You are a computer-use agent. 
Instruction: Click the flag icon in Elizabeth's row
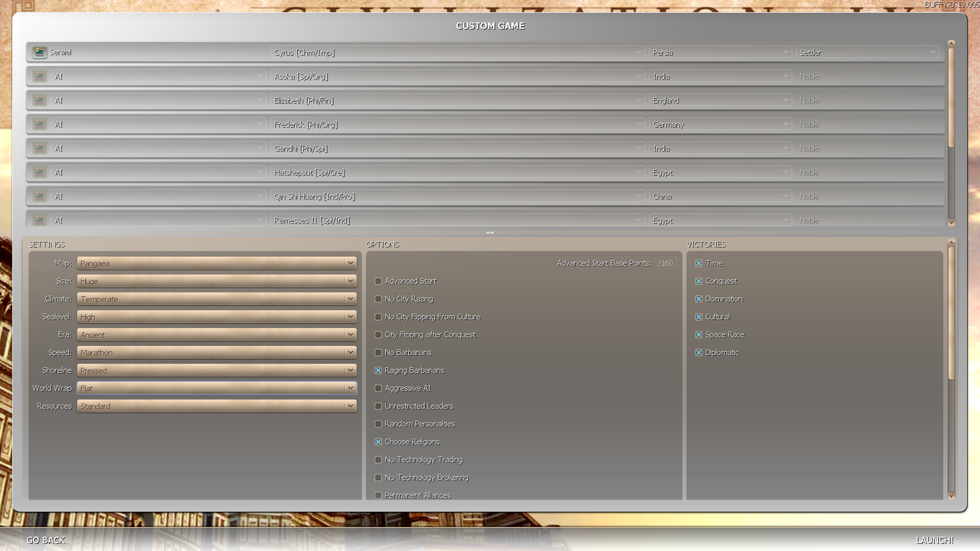pyautogui.click(x=39, y=100)
